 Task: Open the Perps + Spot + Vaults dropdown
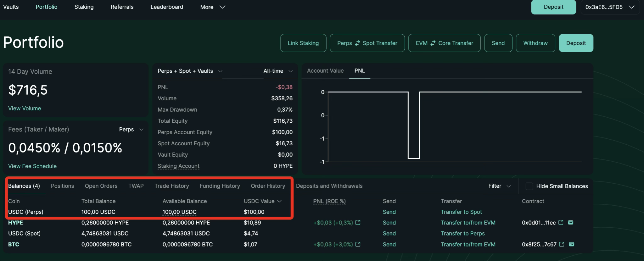tap(190, 71)
